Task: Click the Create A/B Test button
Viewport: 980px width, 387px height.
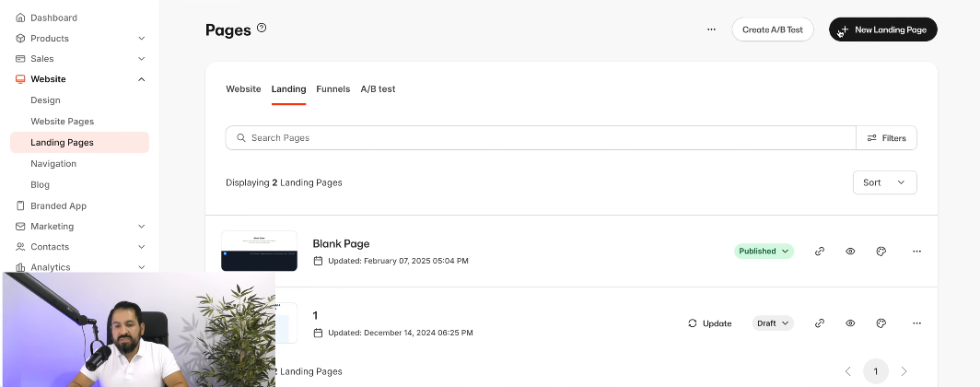Action: [x=772, y=29]
